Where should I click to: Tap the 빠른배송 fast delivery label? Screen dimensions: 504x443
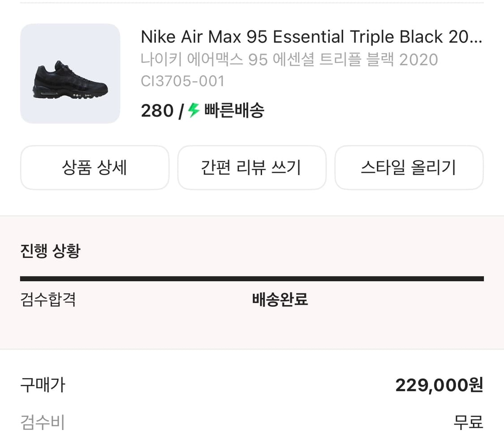[x=234, y=110]
